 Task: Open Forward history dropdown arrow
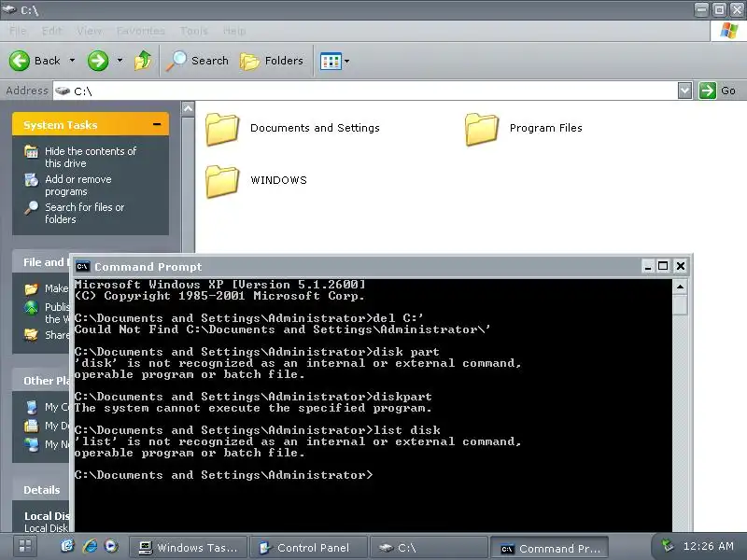120,61
